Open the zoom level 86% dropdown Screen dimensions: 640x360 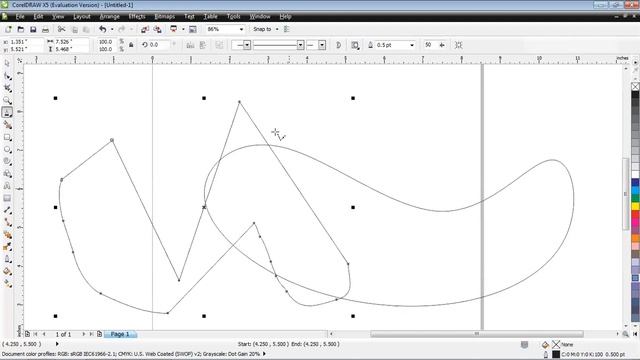click(241, 29)
